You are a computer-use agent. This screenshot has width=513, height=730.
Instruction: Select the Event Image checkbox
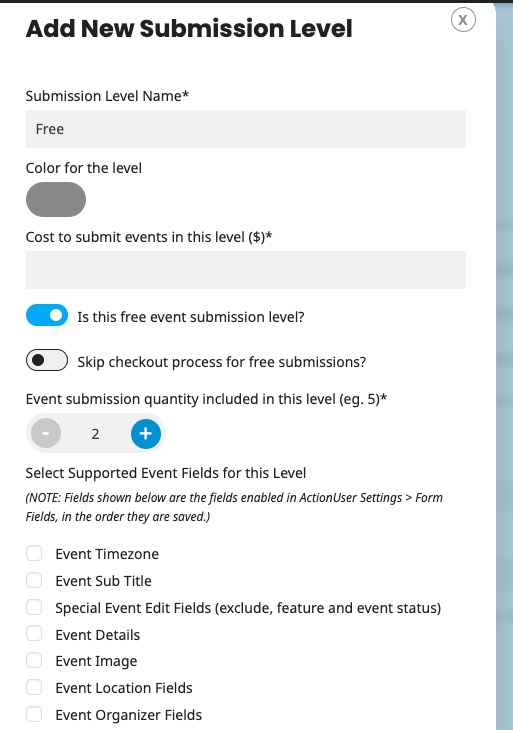[x=34, y=660]
